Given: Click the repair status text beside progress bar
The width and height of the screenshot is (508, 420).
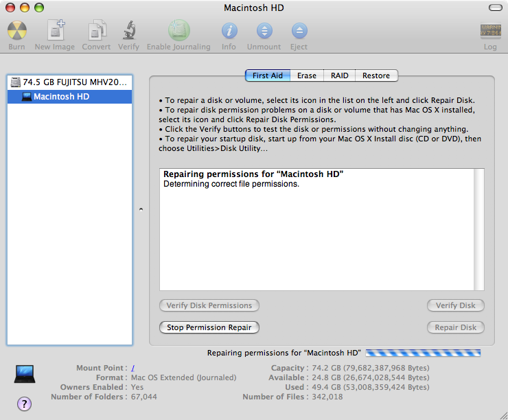Looking at the screenshot, I should pyautogui.click(x=284, y=353).
